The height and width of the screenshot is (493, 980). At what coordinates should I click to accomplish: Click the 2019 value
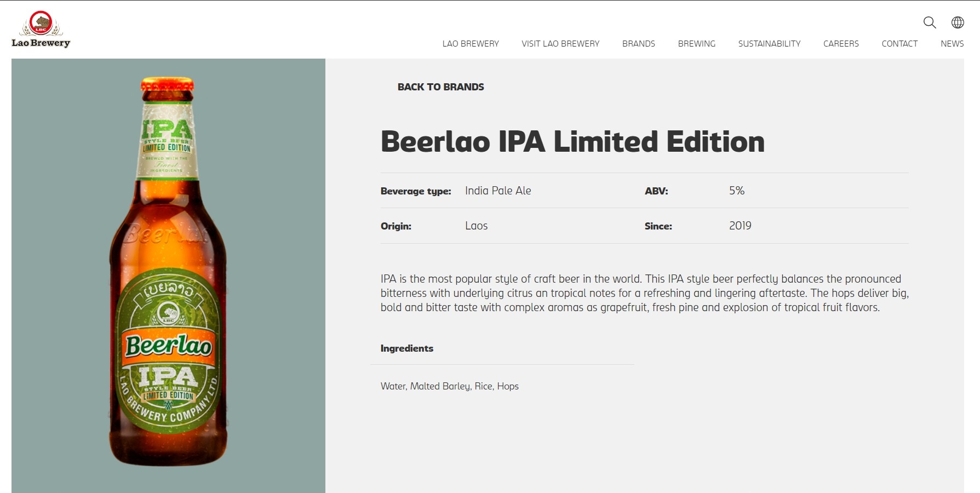740,226
